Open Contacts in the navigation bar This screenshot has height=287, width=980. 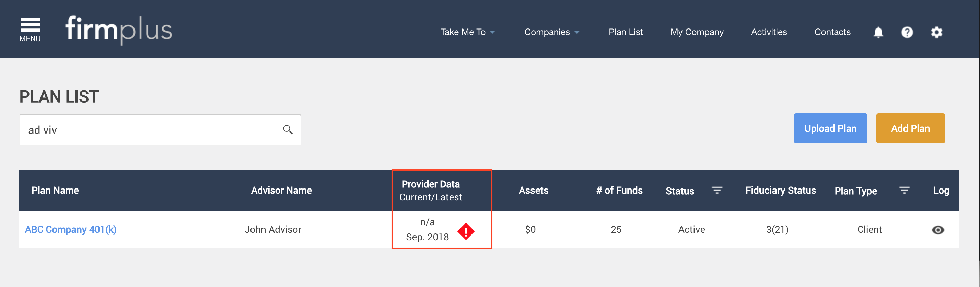tap(832, 32)
